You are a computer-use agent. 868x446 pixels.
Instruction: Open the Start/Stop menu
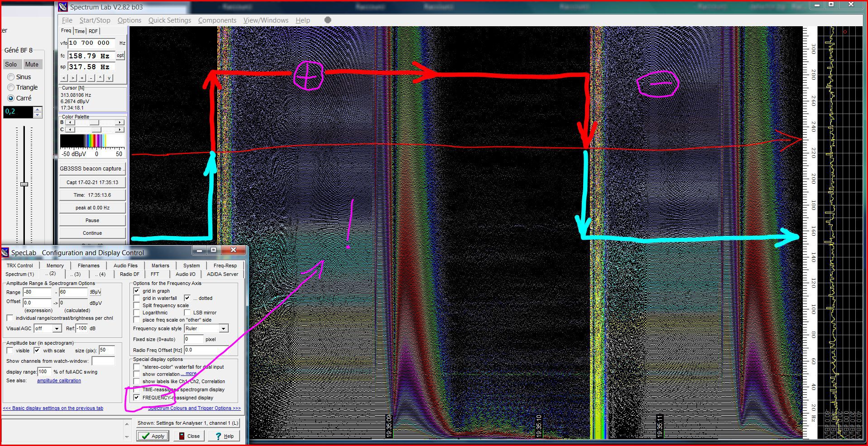click(x=95, y=20)
